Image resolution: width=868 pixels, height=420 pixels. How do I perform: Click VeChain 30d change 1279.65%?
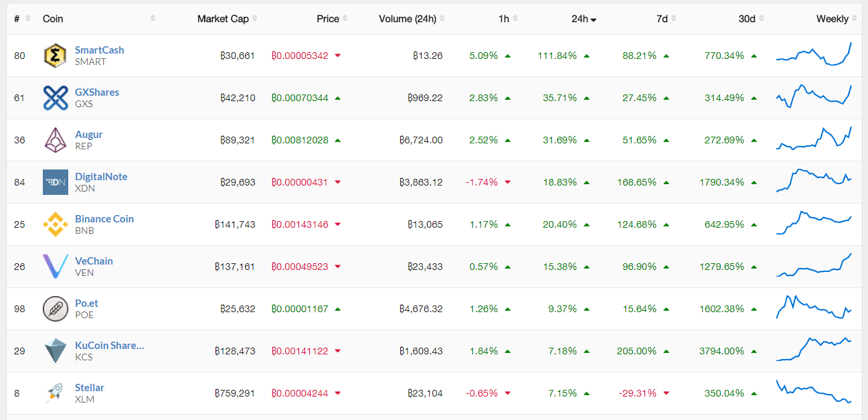pyautogui.click(x=721, y=267)
